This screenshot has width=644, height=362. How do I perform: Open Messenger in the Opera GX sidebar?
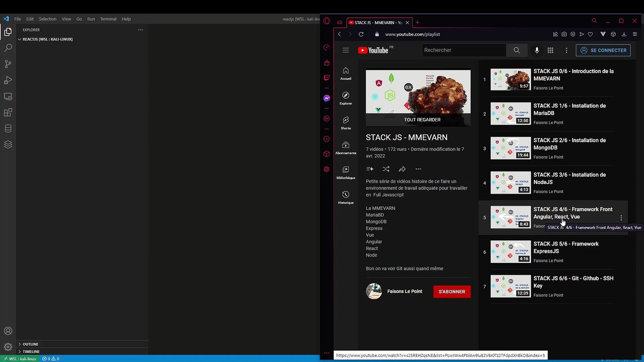pyautogui.click(x=327, y=98)
